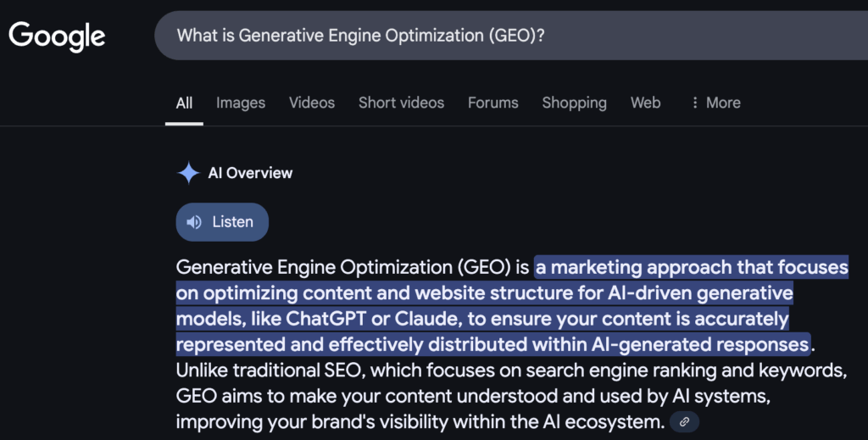Select the Web filter tab
Image resolution: width=868 pixels, height=440 pixels.
[645, 103]
